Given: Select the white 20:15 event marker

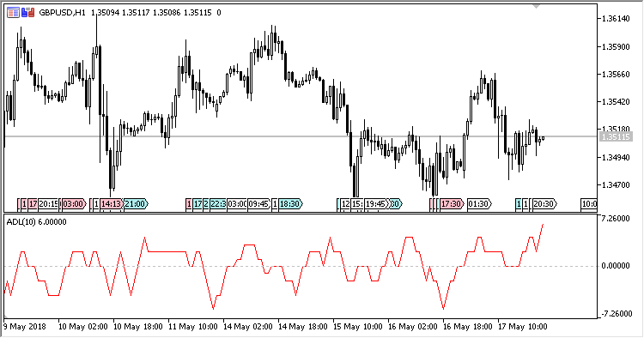Looking at the screenshot, I should (x=48, y=204).
